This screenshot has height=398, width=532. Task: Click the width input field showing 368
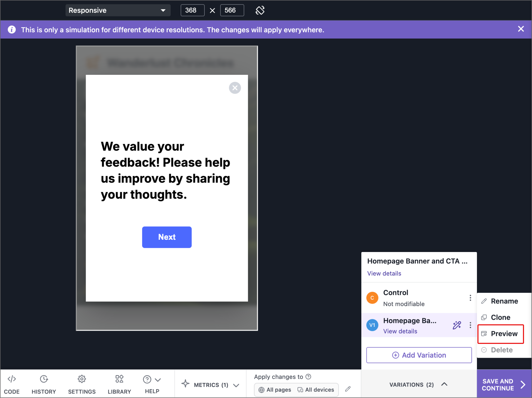192,10
